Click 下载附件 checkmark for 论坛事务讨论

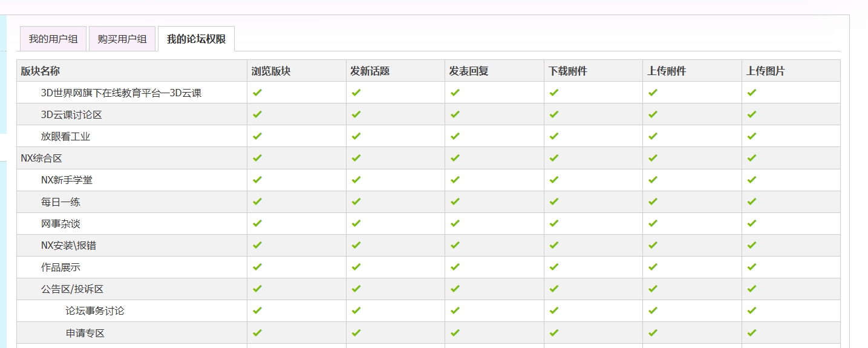click(554, 310)
